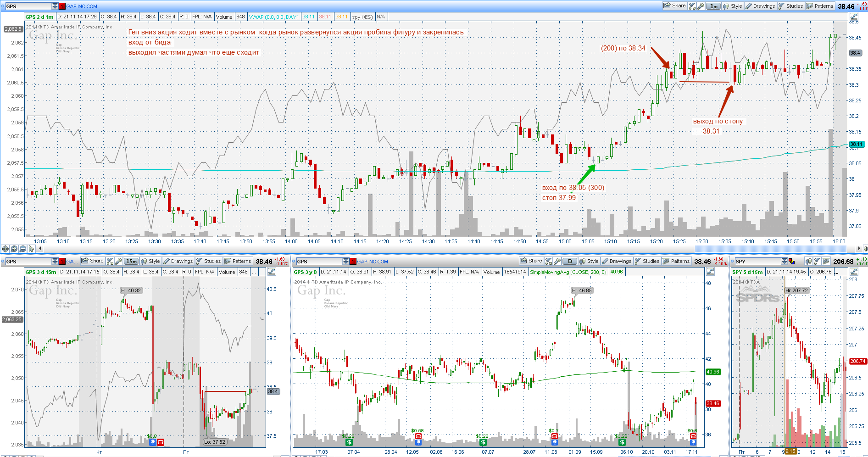This screenshot has height=457, width=868.
Task: Open wrench settings in the 15m GPS chart
Action: 118,261
